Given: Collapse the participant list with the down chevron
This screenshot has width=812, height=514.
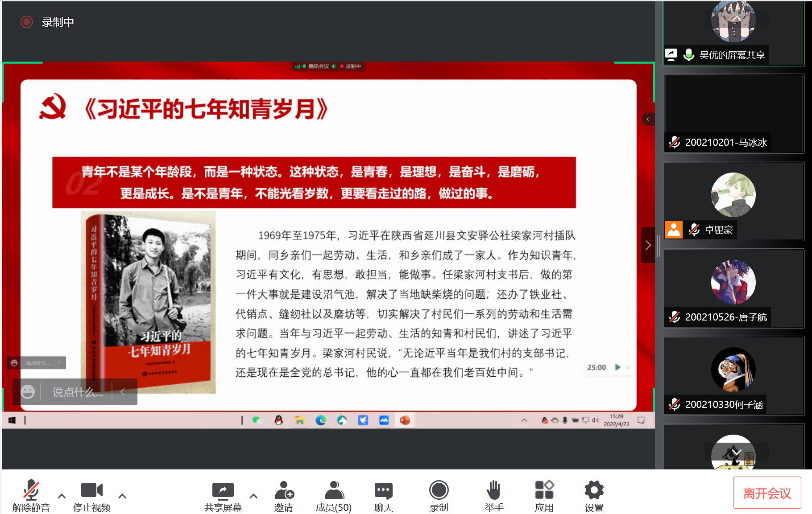Looking at the screenshot, I should point(736,452).
